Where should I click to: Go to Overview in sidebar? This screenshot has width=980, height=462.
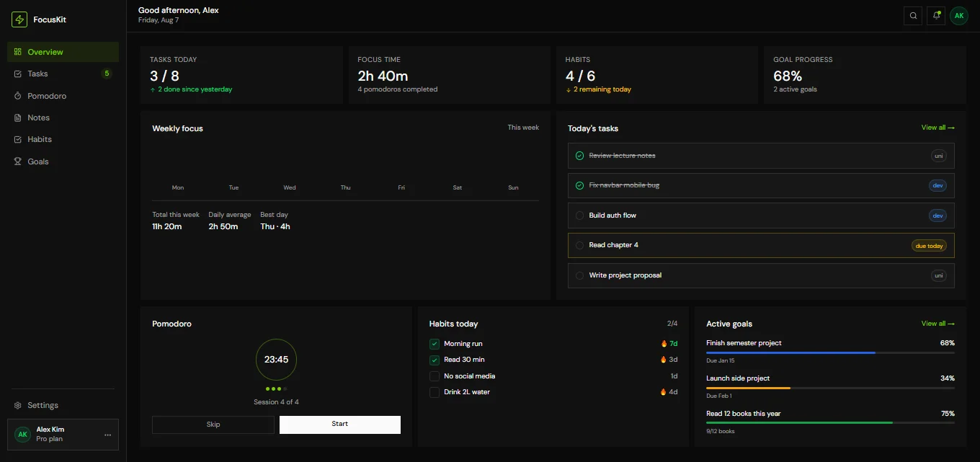(x=63, y=52)
